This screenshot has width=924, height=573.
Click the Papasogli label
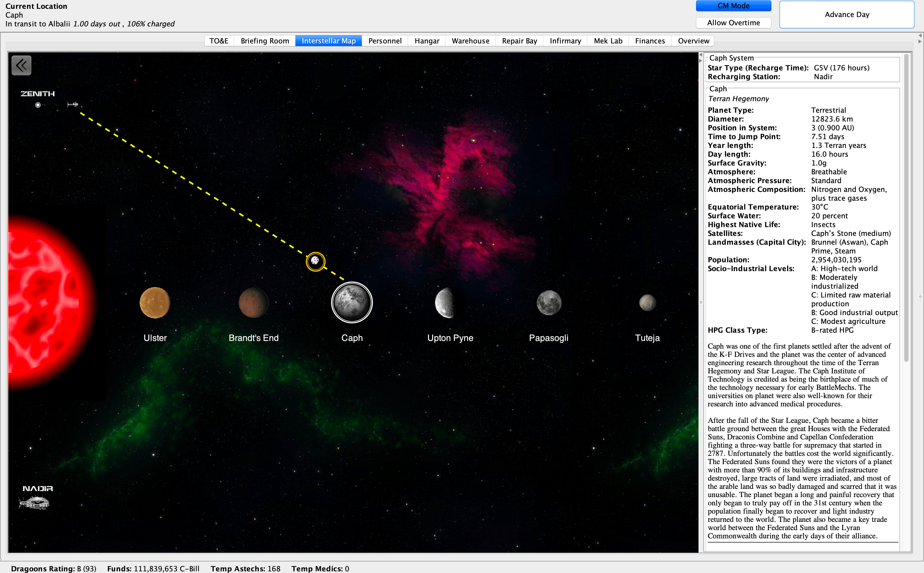pyautogui.click(x=548, y=338)
